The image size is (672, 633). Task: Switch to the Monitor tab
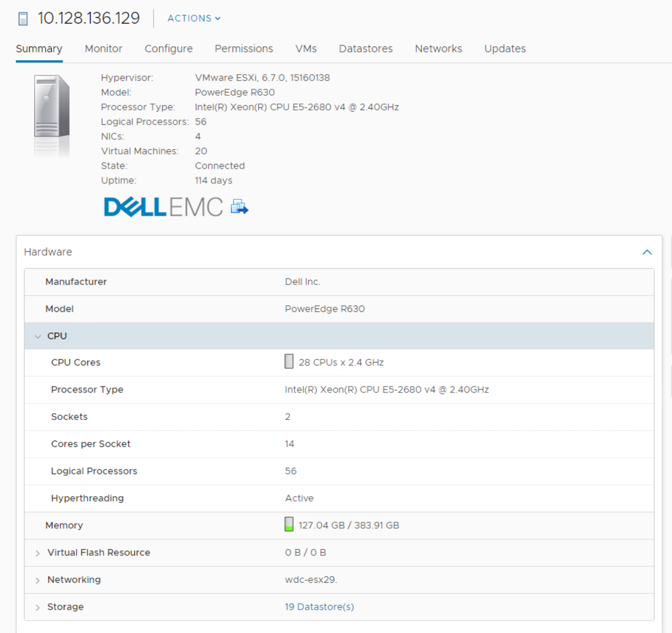coord(103,49)
